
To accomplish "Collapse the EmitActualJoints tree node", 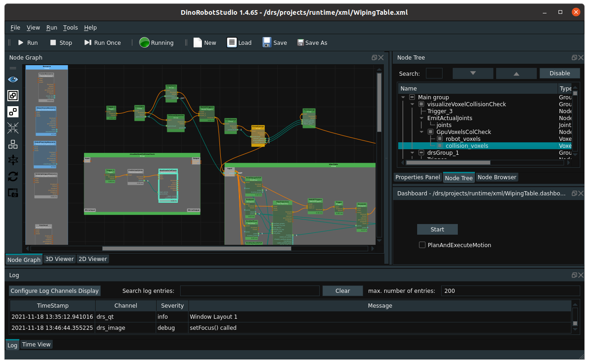I will point(422,118).
